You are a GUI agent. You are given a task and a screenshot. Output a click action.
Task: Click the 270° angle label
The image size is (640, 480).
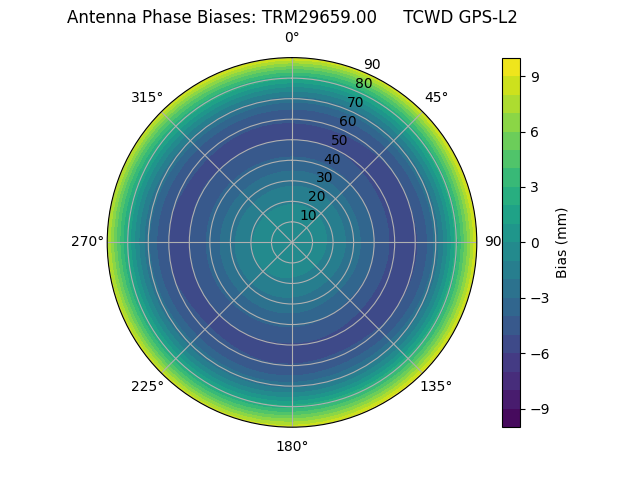pyautogui.click(x=87, y=242)
